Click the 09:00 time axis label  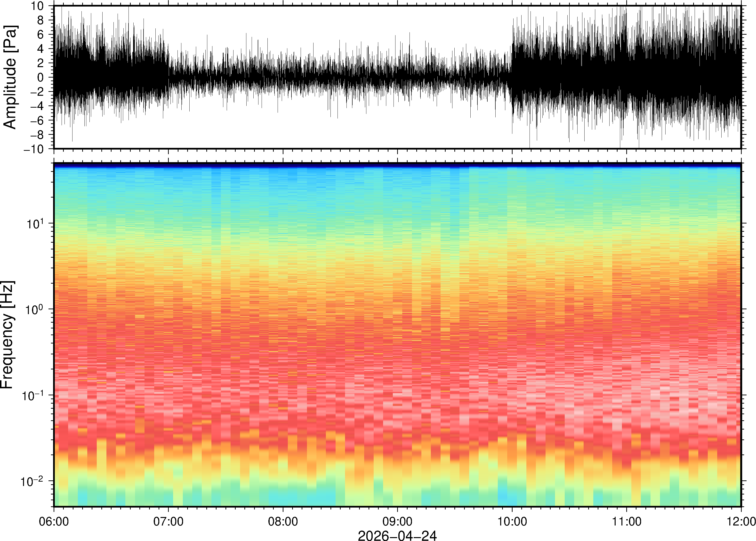[x=397, y=521]
